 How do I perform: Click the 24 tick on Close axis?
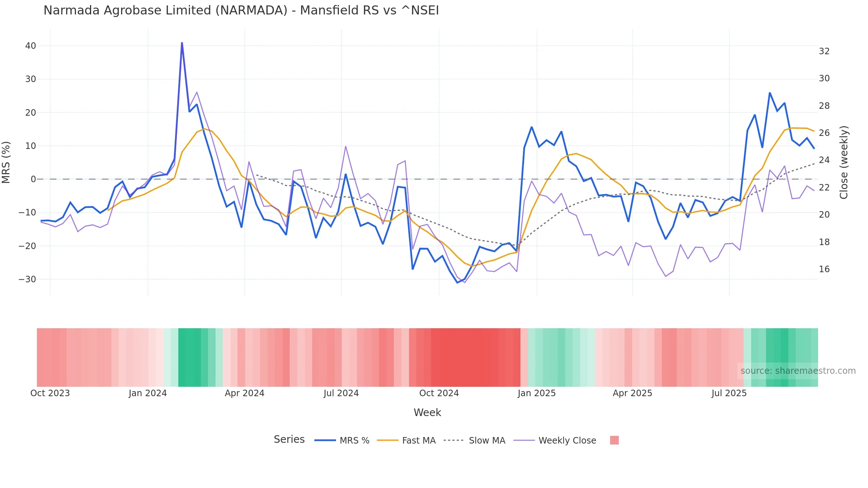coord(824,160)
